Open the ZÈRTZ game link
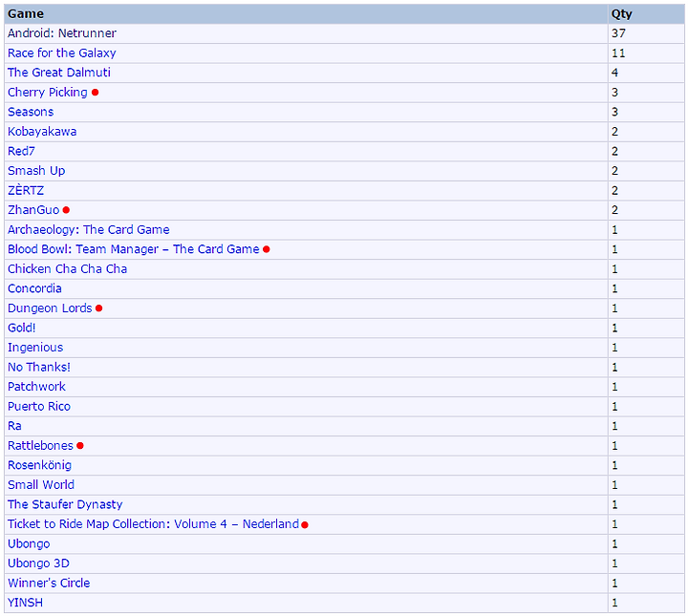Screen dimensions: 688x616 [26, 190]
